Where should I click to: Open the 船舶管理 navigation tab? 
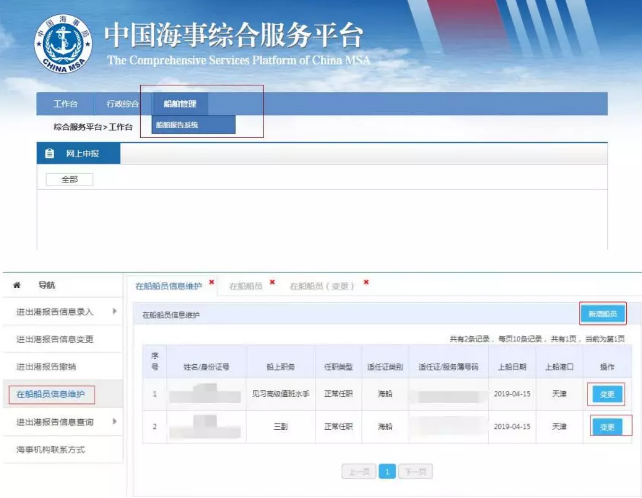tap(180, 104)
